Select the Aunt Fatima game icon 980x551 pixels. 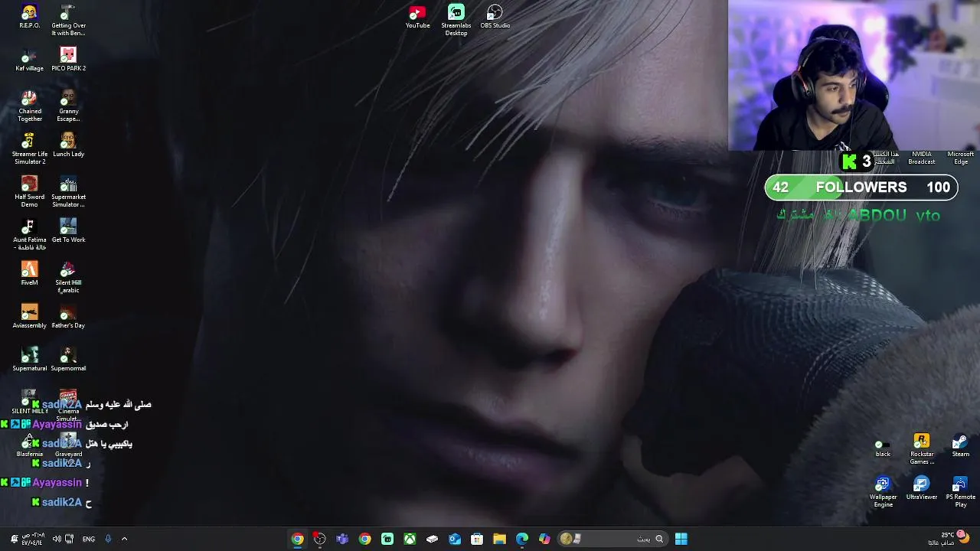pos(29,235)
